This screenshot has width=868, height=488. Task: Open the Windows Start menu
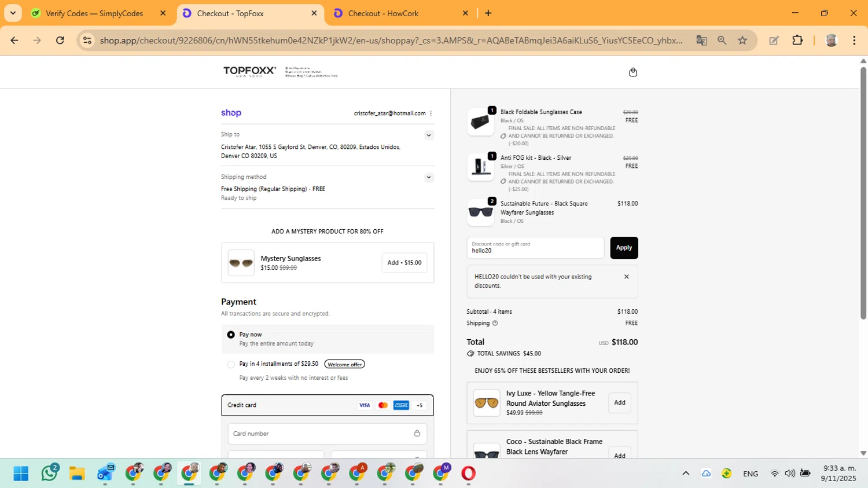[21, 474]
